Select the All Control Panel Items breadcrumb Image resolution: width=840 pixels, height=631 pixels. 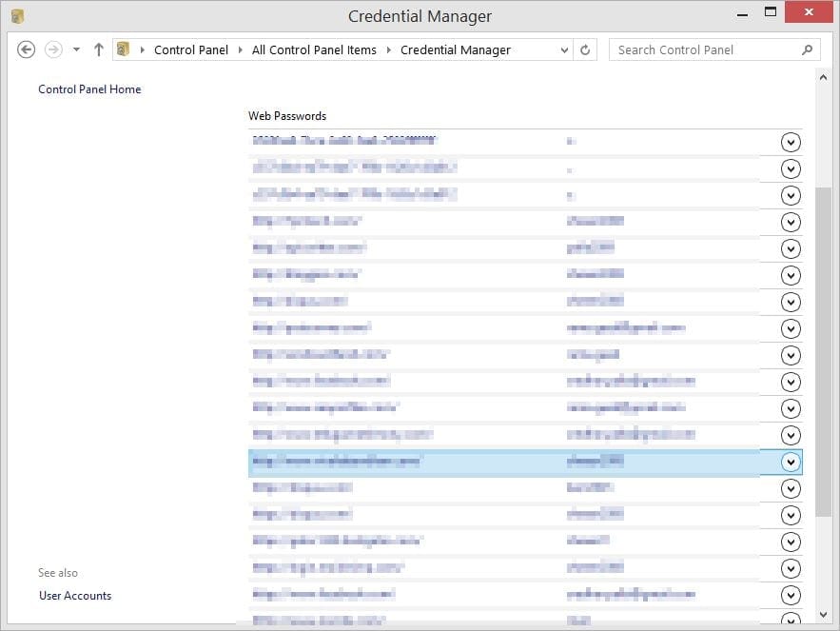pyautogui.click(x=314, y=49)
